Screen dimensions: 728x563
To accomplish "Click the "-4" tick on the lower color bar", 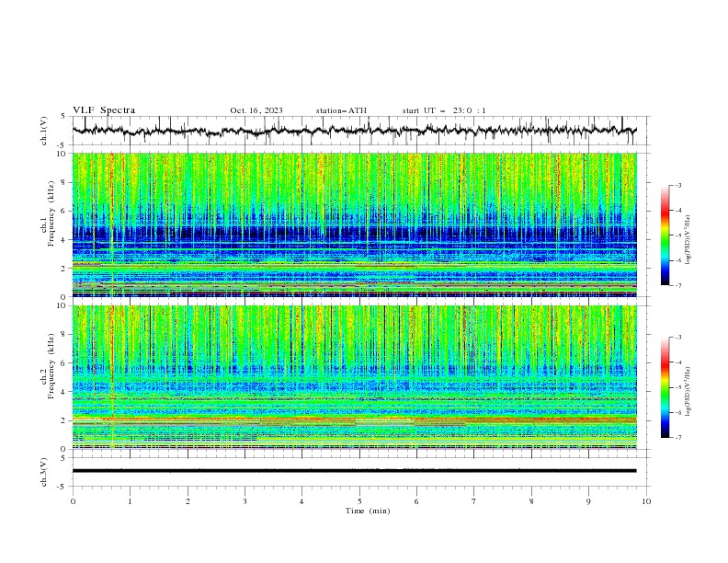I will coord(678,362).
